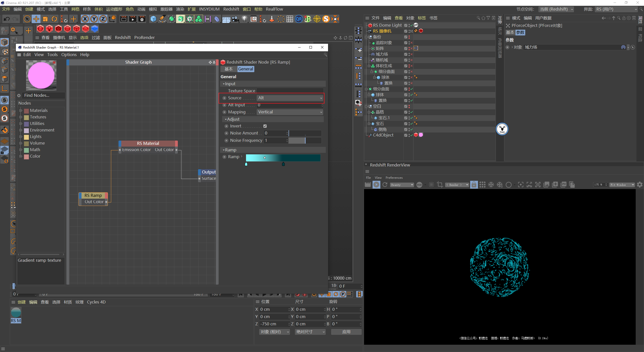This screenshot has width=644, height=352.
Task: Click the RenderView settings gear icon
Action: pyautogui.click(x=640, y=185)
